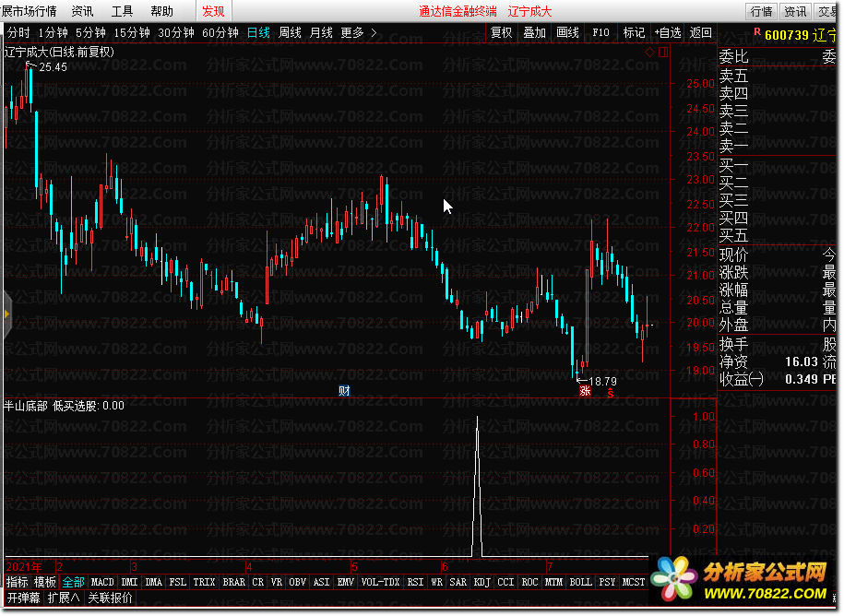
Task: Apply the TRIX indicator
Action: [205, 582]
